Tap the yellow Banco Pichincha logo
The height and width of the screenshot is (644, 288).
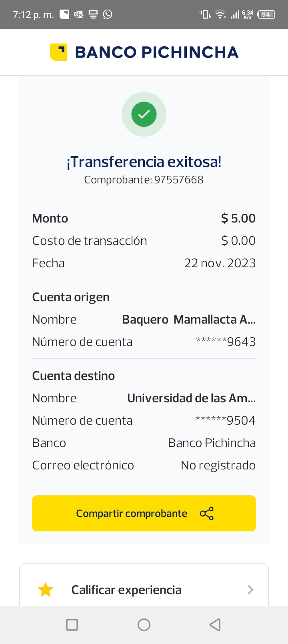pos(58,52)
